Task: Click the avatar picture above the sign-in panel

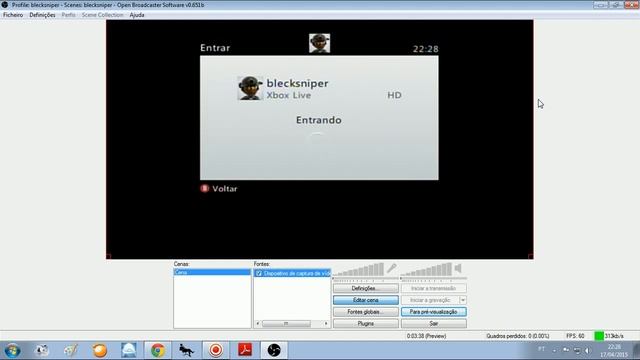Action: click(319, 43)
